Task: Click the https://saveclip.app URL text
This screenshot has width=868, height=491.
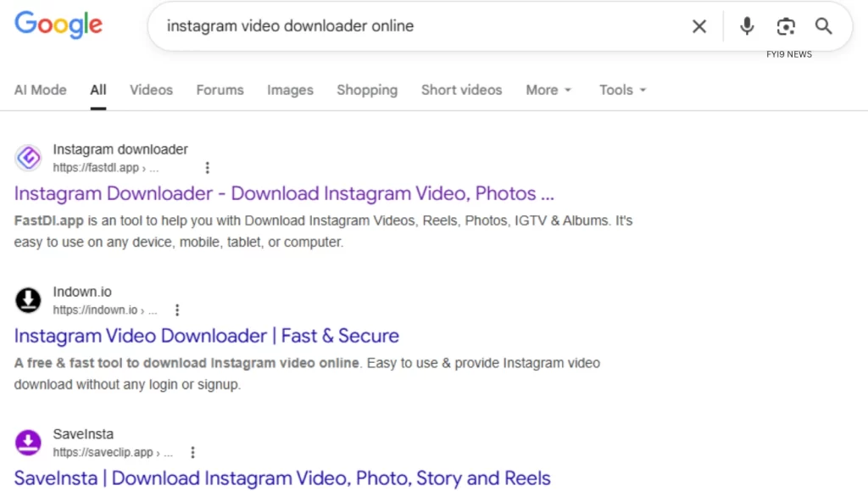Action: 113,452
